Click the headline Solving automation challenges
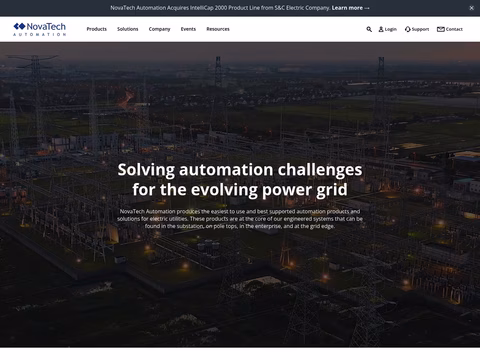This screenshot has height=360, width=480. point(240,180)
